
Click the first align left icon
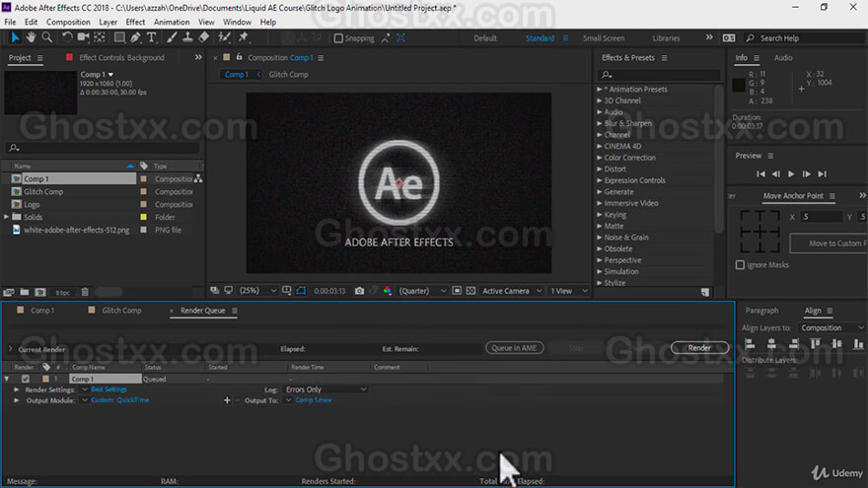click(750, 344)
